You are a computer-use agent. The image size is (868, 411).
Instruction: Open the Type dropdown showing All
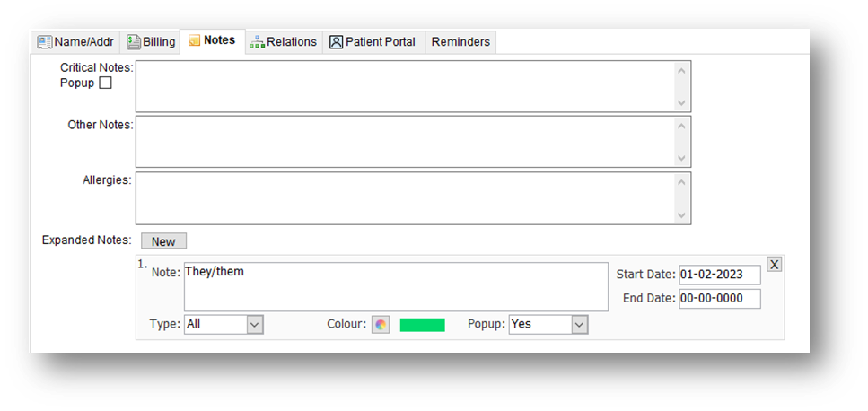point(224,325)
